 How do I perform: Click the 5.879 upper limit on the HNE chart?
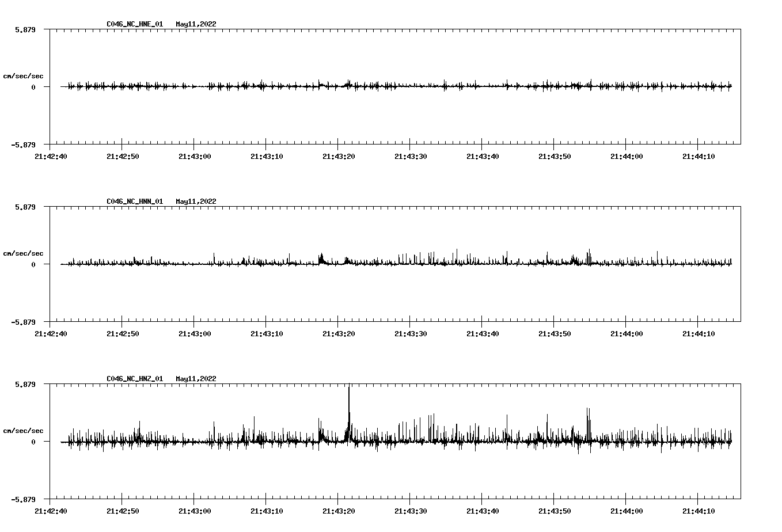(x=25, y=29)
